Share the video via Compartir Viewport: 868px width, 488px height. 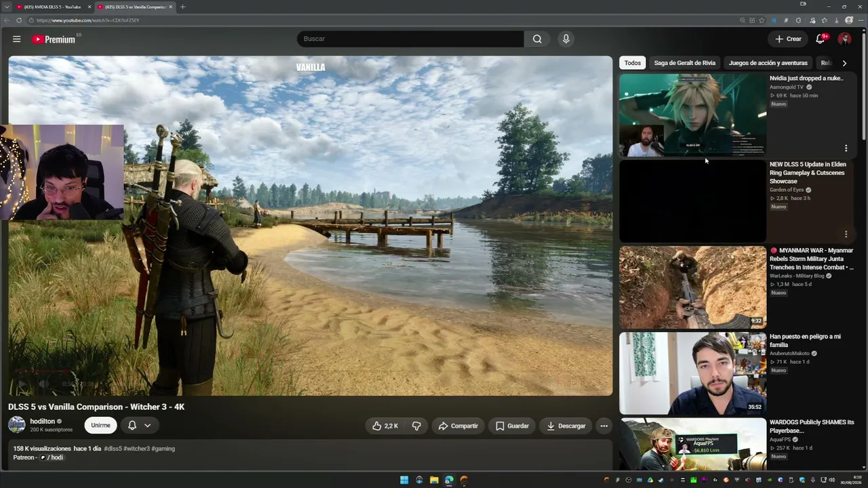click(x=458, y=426)
